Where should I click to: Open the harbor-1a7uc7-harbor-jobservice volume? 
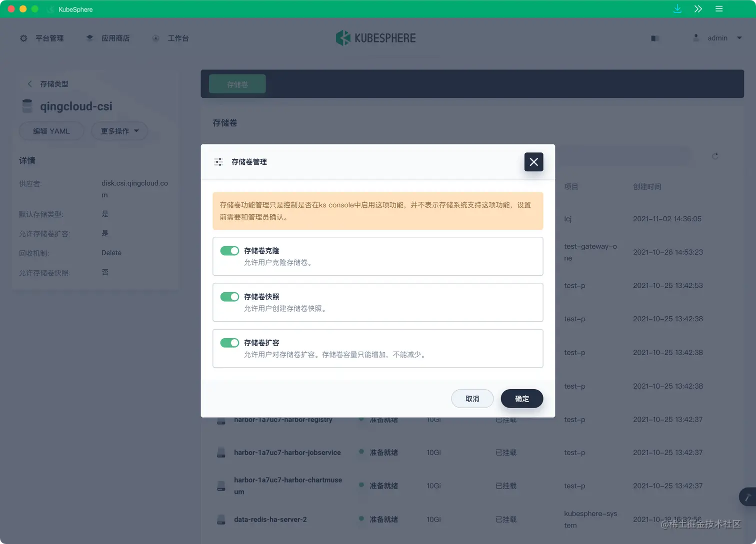(x=287, y=453)
